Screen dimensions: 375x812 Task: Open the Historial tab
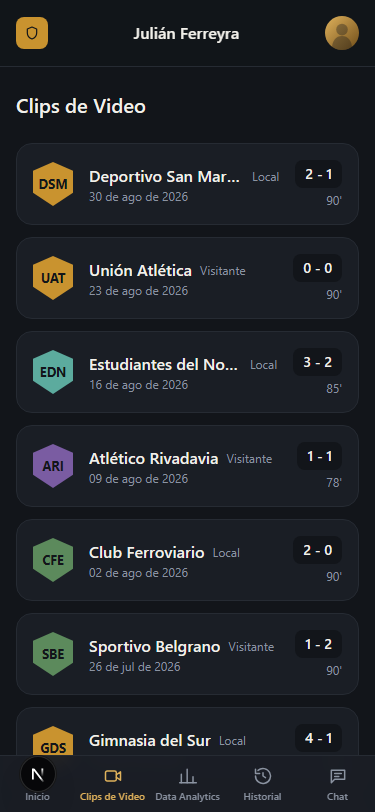point(263,784)
